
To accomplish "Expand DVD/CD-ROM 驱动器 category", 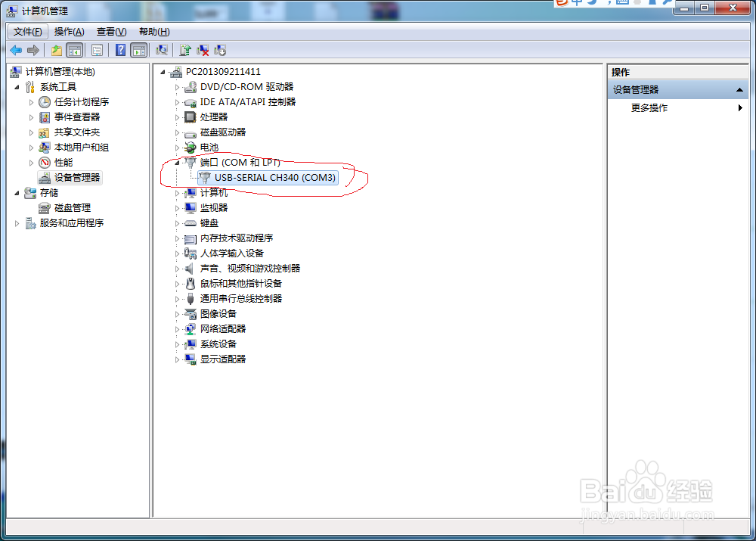I will pyautogui.click(x=177, y=87).
